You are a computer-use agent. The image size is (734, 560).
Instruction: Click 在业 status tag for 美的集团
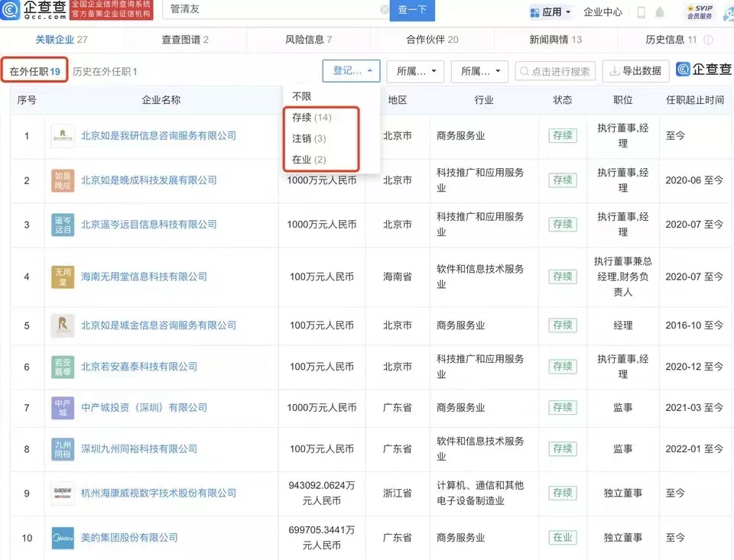click(x=563, y=538)
